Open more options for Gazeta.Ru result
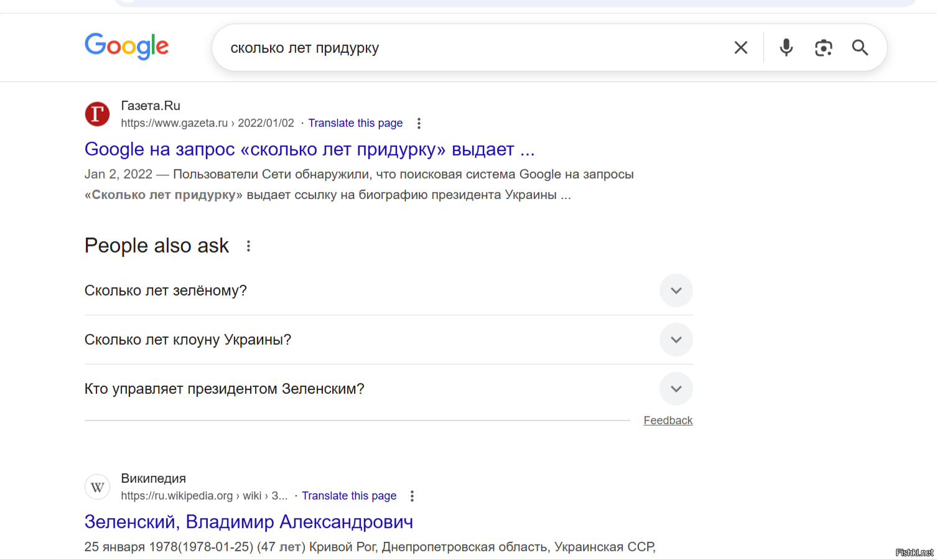The image size is (937, 560). 419,123
